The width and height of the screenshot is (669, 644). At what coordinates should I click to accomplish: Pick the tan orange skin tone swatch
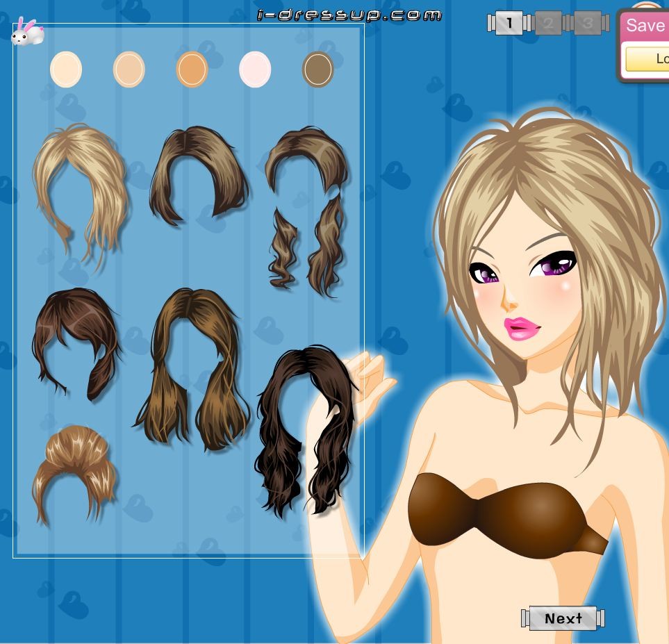(x=192, y=70)
